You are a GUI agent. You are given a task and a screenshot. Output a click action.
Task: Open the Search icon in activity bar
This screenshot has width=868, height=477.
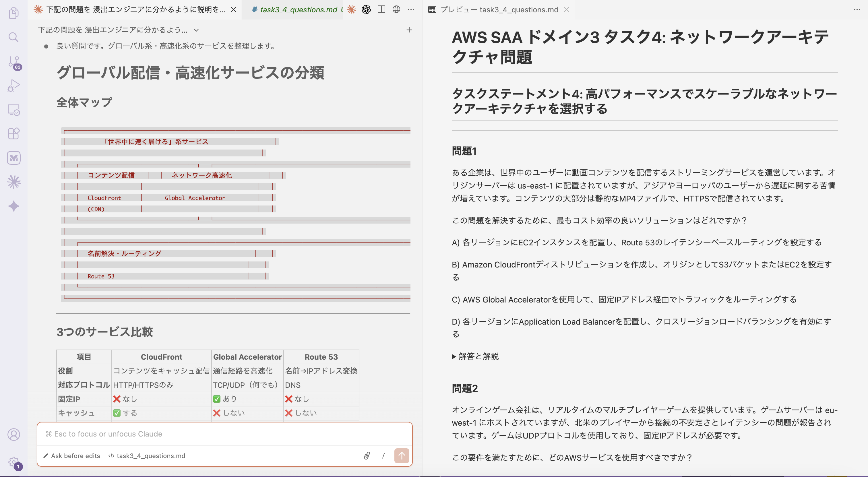click(x=13, y=37)
